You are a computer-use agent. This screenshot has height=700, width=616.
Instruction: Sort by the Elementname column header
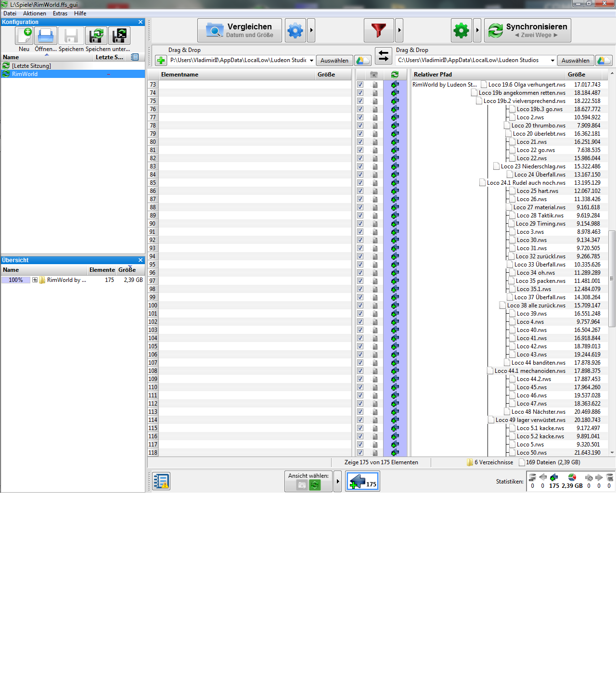pos(237,75)
